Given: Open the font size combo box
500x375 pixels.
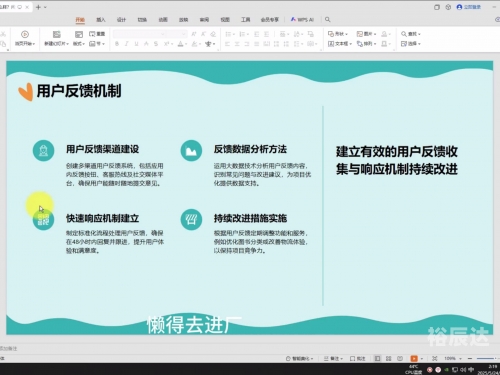Looking at the screenshot, I should pos(177,34).
